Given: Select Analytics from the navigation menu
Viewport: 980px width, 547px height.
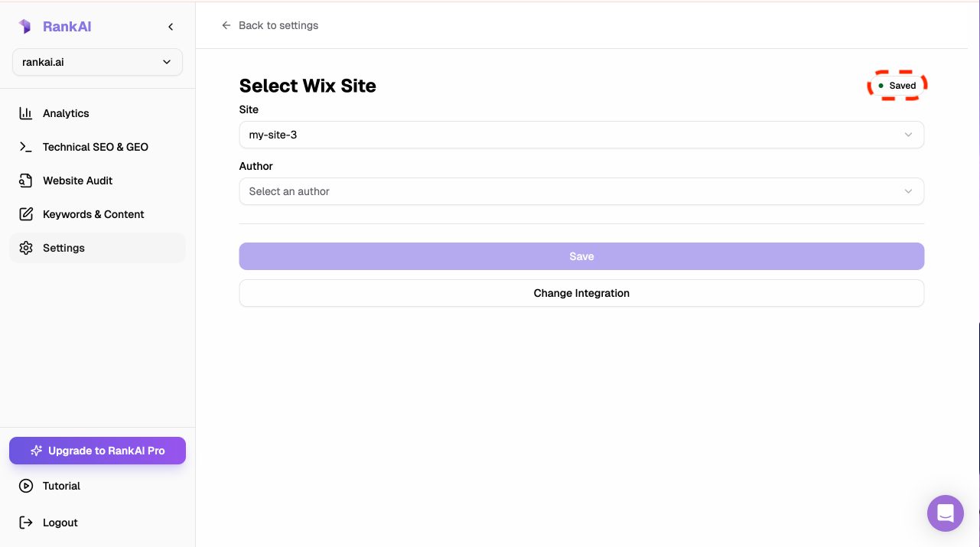Looking at the screenshot, I should coord(66,113).
